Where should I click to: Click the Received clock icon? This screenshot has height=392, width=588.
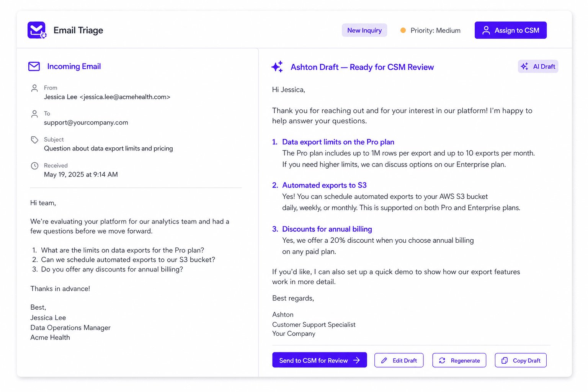(x=34, y=166)
